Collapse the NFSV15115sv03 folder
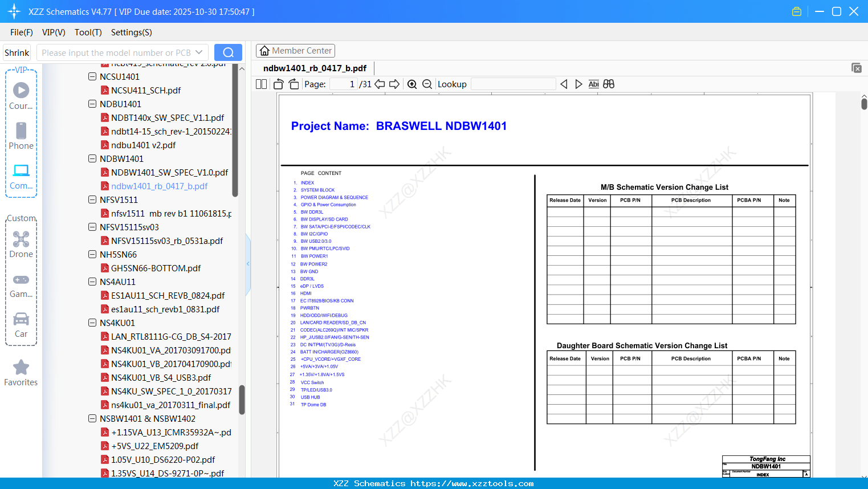The image size is (868, 489). pyautogui.click(x=92, y=227)
